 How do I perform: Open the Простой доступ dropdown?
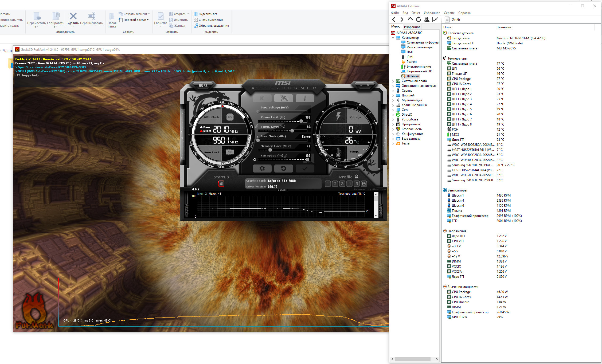pyautogui.click(x=134, y=20)
